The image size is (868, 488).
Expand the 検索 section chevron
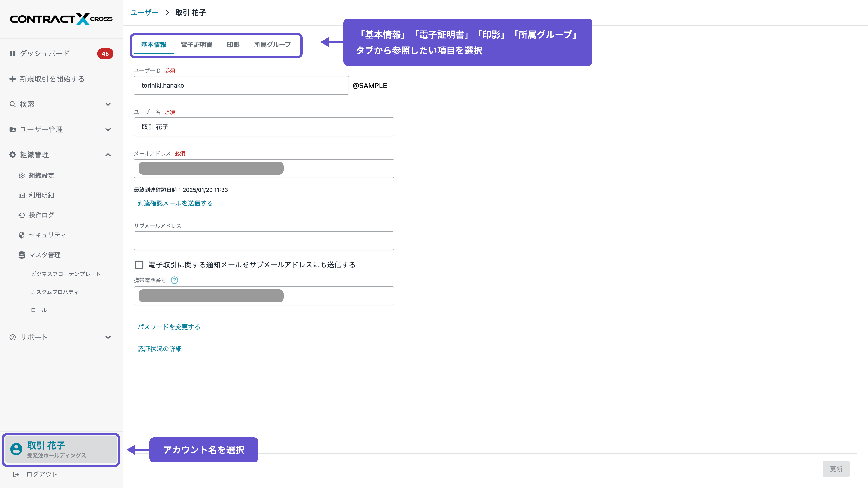point(108,104)
